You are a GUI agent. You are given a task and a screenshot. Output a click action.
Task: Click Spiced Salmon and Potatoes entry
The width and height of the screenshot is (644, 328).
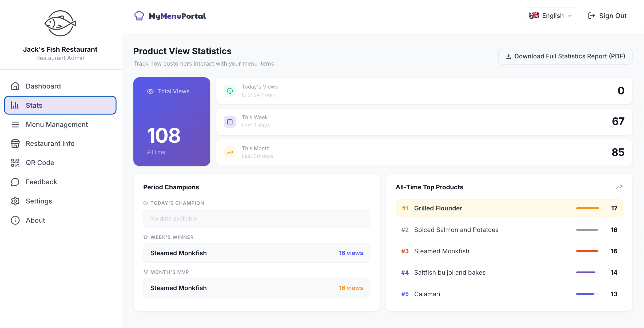tap(509, 230)
